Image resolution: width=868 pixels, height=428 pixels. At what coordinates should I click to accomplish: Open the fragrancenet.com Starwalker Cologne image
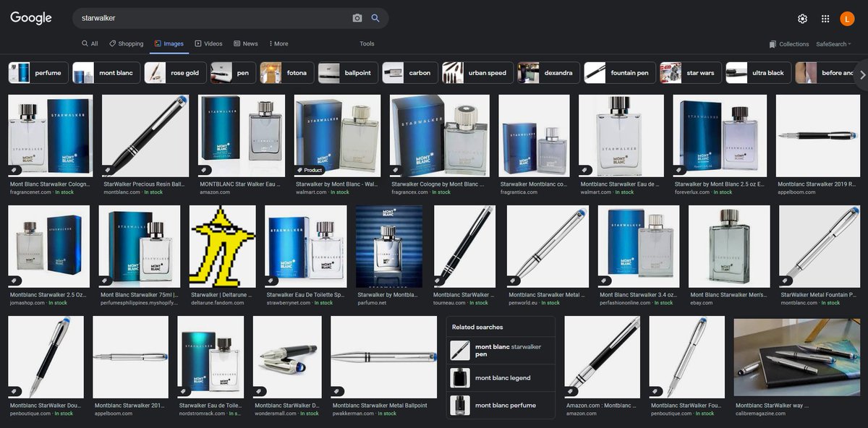click(x=50, y=136)
